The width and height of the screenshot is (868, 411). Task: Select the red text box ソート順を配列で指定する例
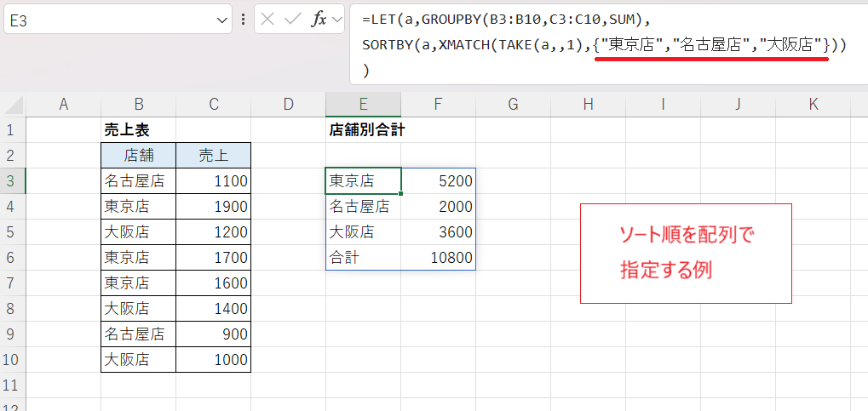point(686,254)
